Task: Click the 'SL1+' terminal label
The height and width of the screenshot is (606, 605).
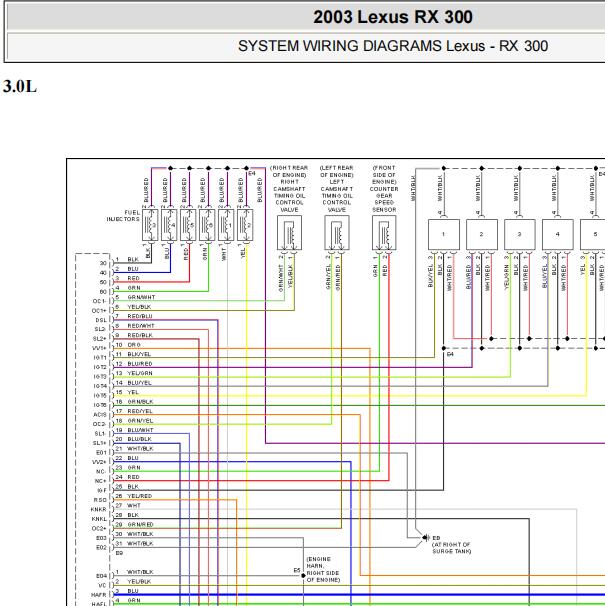Action: 100,443
